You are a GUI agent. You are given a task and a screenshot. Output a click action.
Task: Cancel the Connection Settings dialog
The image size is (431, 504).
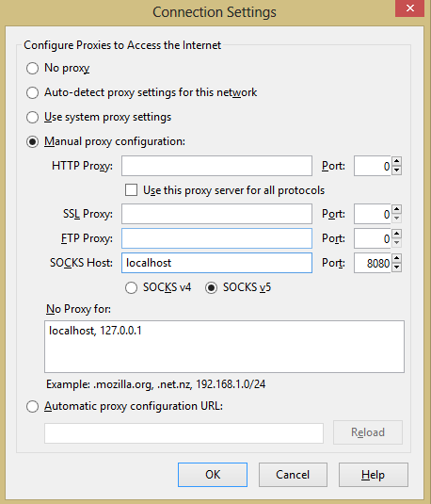tap(293, 475)
